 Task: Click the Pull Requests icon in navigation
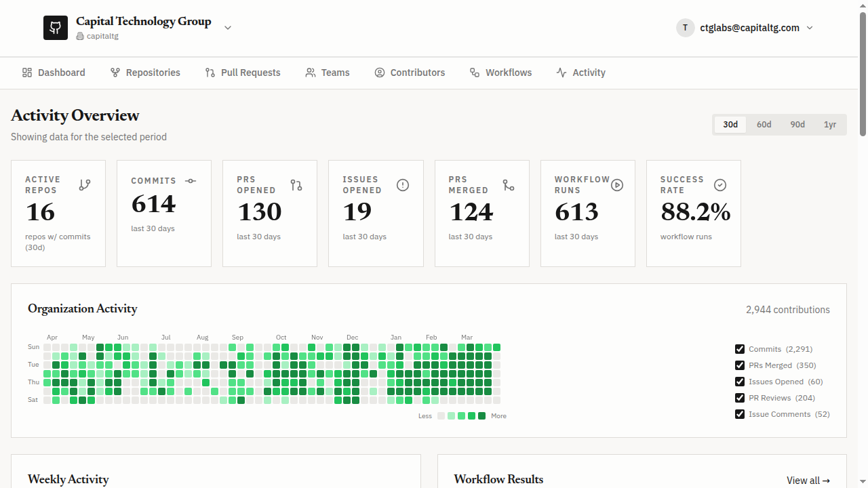pyautogui.click(x=210, y=73)
